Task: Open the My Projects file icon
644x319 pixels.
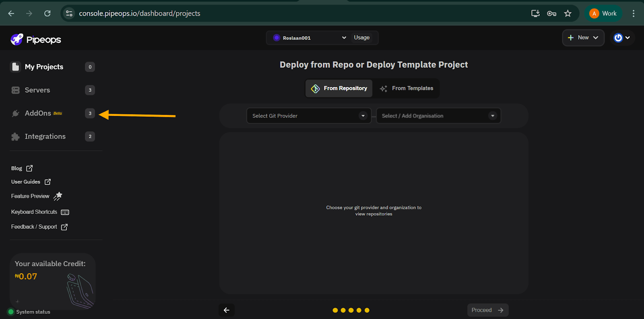Action: point(15,66)
